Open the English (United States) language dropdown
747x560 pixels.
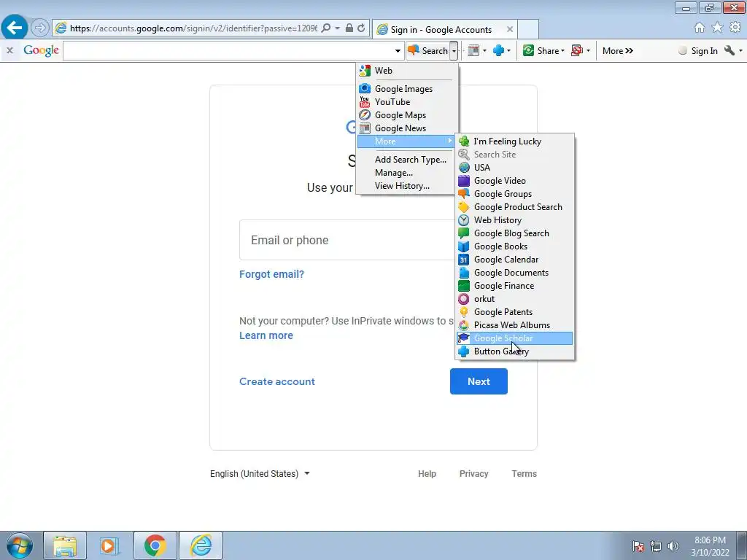tap(260, 474)
